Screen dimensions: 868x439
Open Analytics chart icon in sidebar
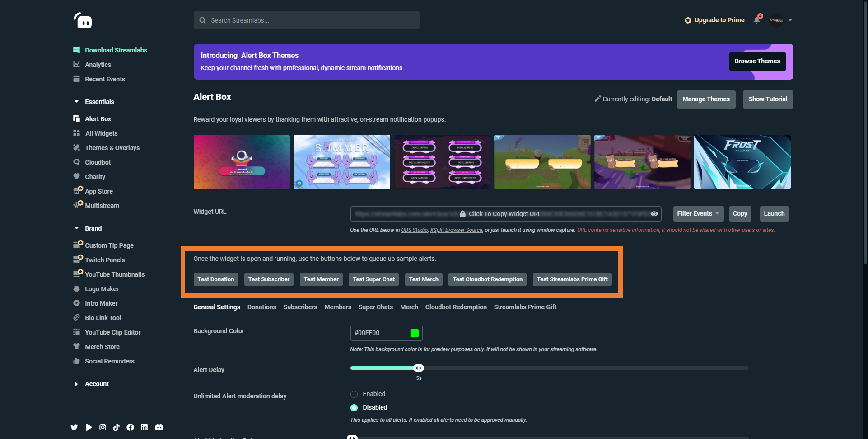(77, 65)
